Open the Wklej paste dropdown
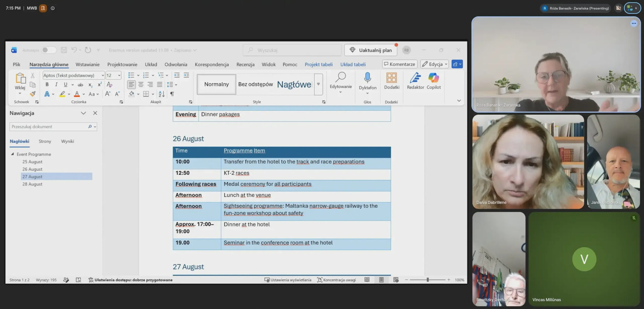Screen dimensions: 644x309 (x=20, y=93)
